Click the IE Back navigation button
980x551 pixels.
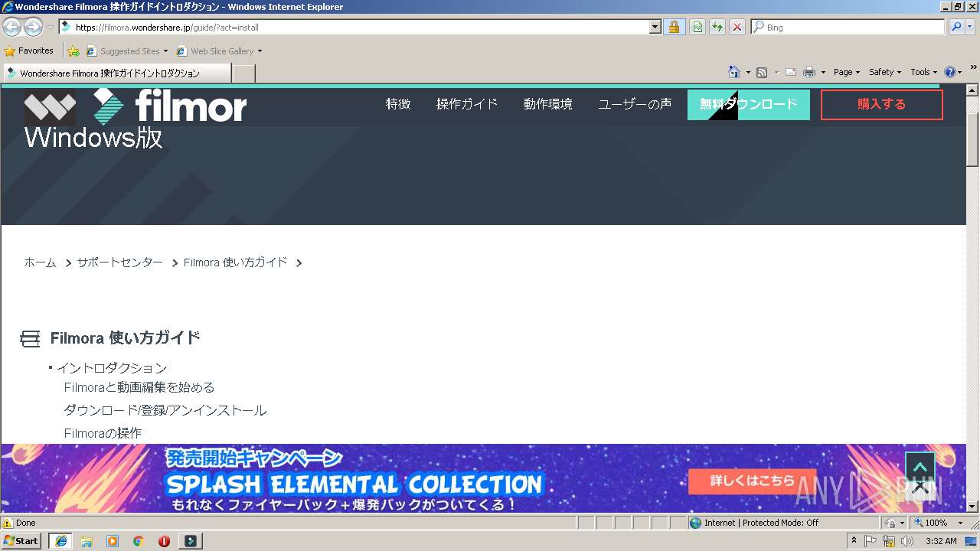(12, 28)
